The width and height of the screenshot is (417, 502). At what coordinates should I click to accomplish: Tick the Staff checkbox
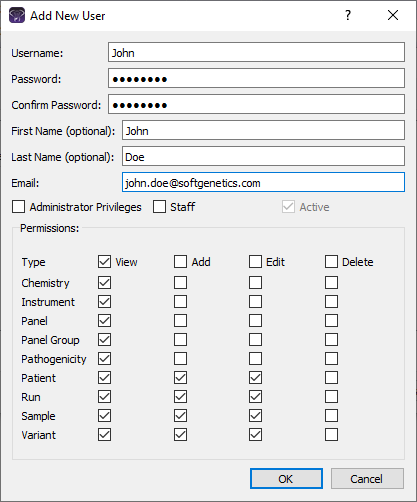coord(159,207)
